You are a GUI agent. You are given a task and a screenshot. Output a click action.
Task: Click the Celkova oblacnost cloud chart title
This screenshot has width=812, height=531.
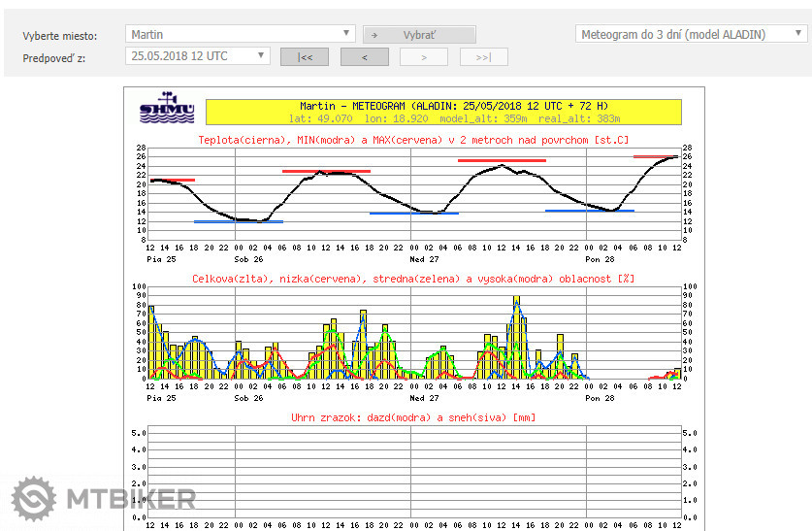pos(414,279)
